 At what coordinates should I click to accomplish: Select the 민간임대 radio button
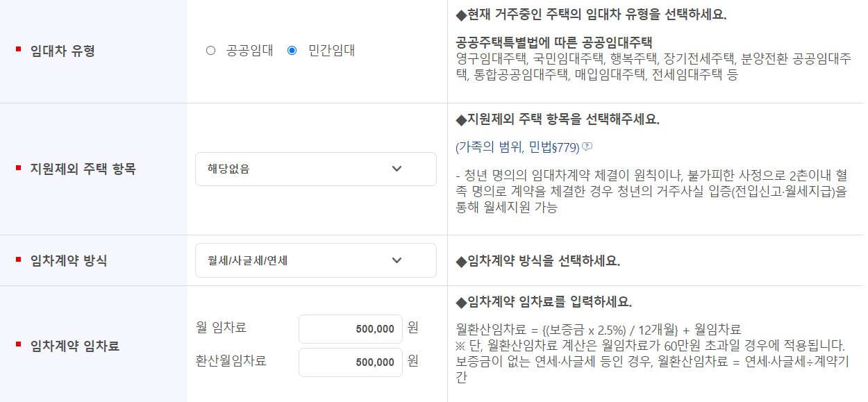point(293,50)
